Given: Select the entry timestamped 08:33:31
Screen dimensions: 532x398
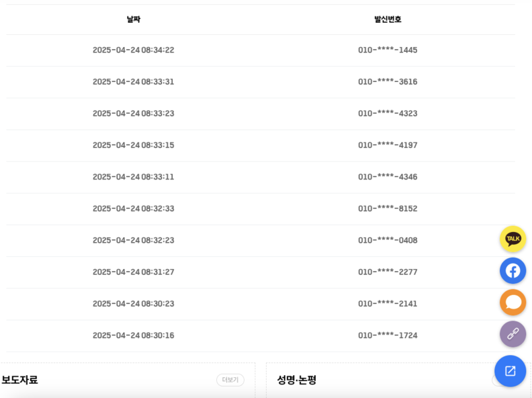Looking at the screenshot, I should click(133, 81).
